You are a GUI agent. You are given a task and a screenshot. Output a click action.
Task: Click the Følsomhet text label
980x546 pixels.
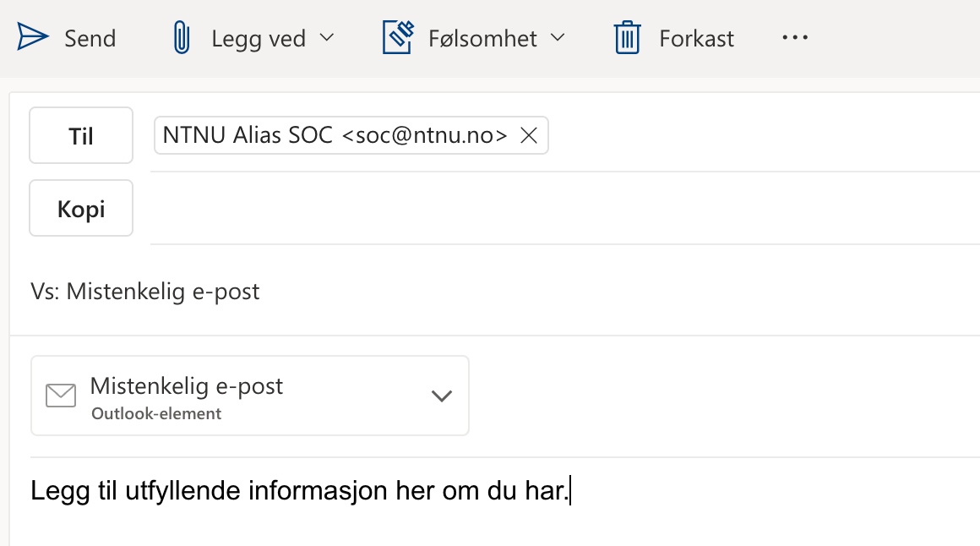point(482,39)
